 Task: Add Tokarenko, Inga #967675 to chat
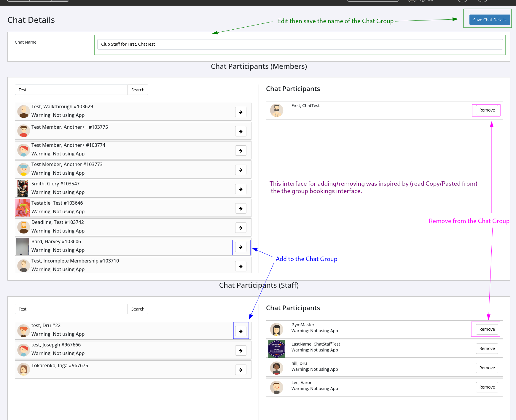241,370
